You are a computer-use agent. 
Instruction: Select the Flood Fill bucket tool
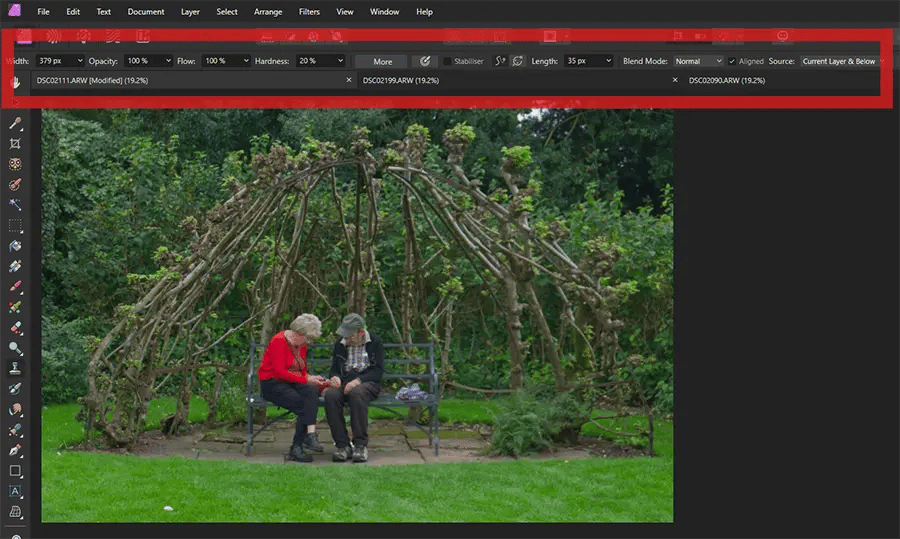pos(15,246)
